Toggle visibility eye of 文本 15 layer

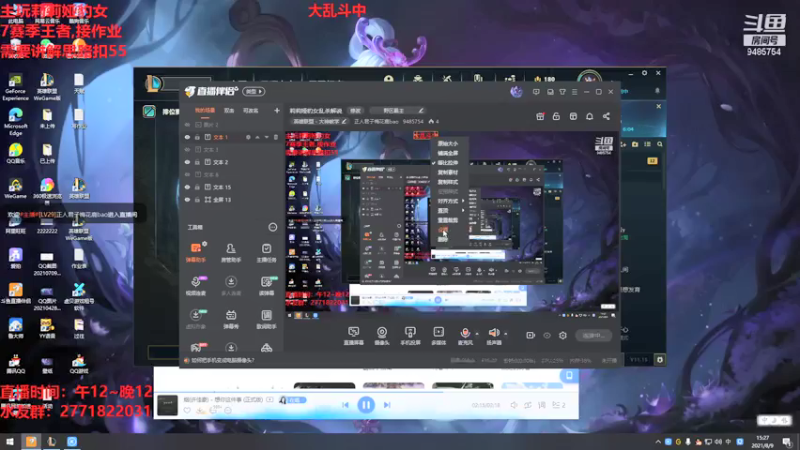pos(187,187)
